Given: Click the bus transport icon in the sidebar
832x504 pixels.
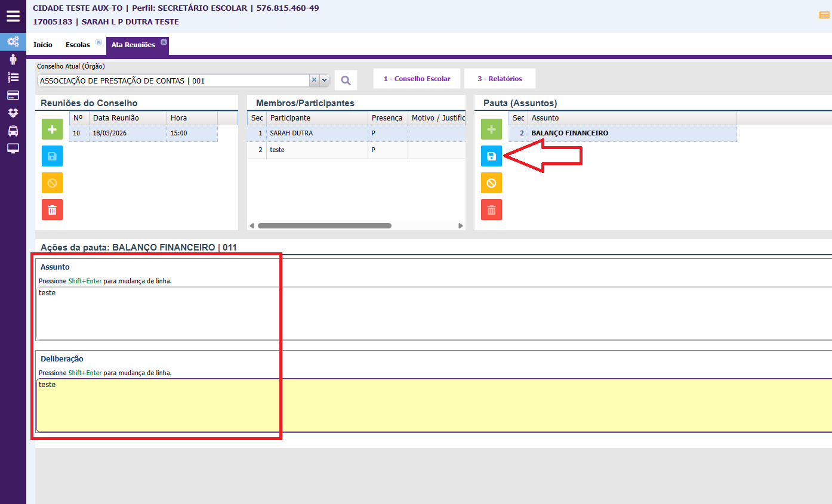Looking at the screenshot, I should (13, 131).
